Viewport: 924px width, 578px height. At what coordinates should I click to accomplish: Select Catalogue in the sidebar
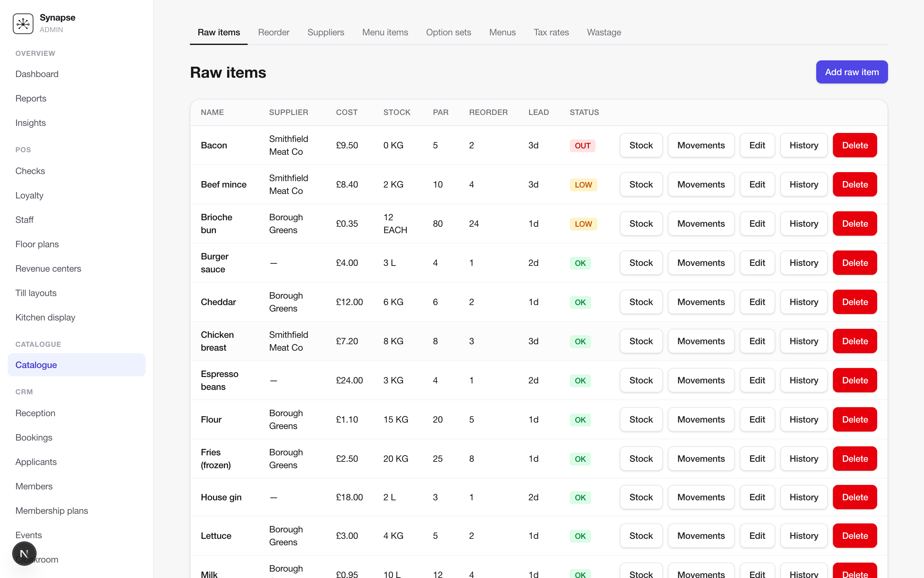(76, 365)
